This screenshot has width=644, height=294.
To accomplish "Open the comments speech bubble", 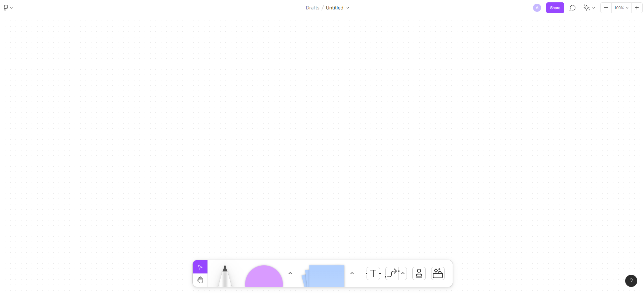I will click(x=572, y=8).
